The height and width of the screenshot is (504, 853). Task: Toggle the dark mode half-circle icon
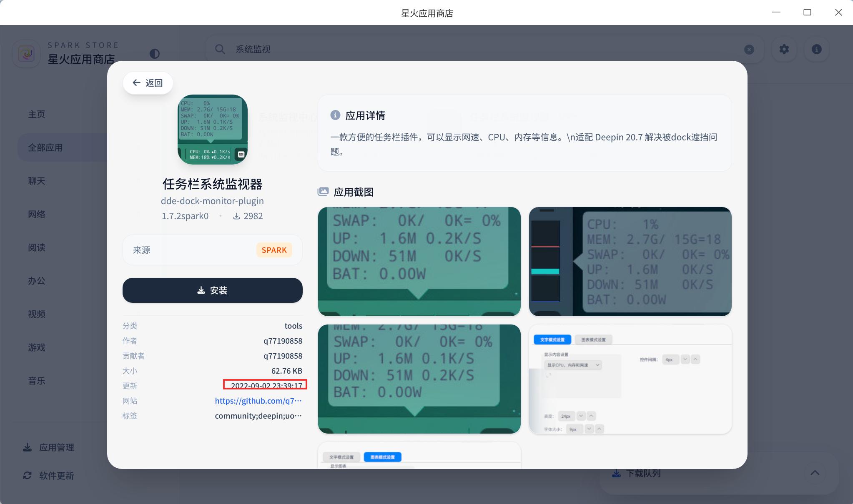154,54
